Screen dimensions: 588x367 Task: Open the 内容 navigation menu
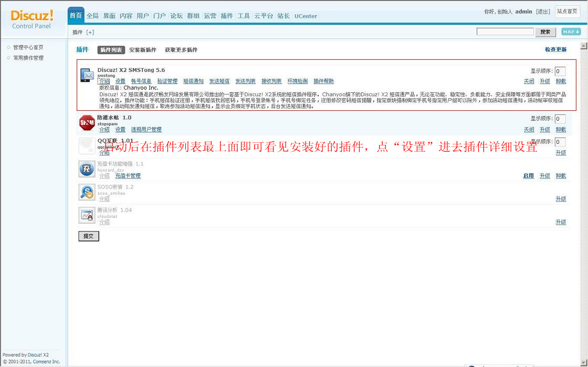point(126,16)
